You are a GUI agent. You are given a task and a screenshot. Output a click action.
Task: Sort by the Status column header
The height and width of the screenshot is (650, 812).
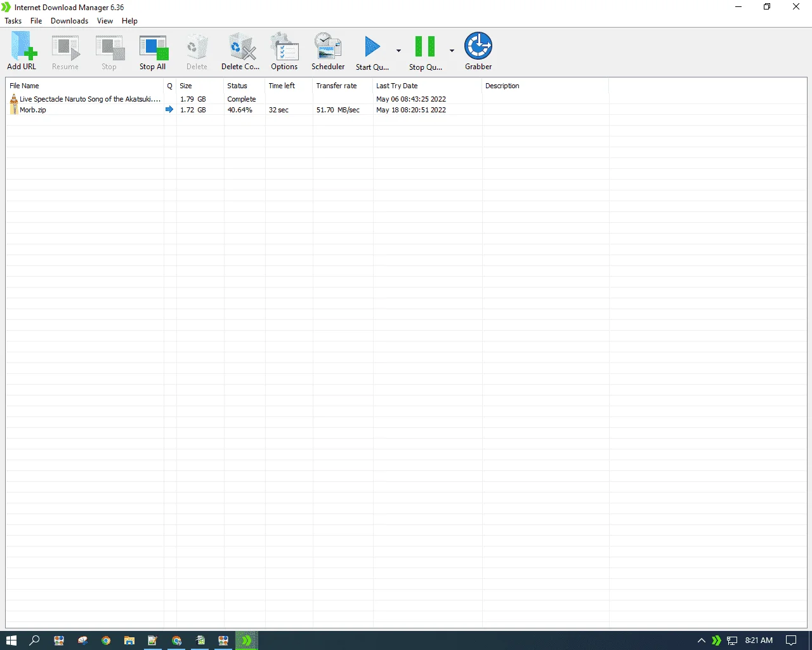(x=245, y=86)
